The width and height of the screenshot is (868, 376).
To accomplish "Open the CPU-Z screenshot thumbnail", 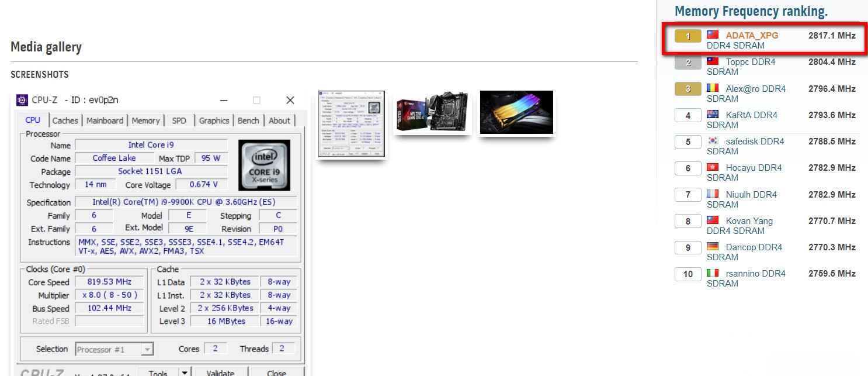I will coord(352,124).
